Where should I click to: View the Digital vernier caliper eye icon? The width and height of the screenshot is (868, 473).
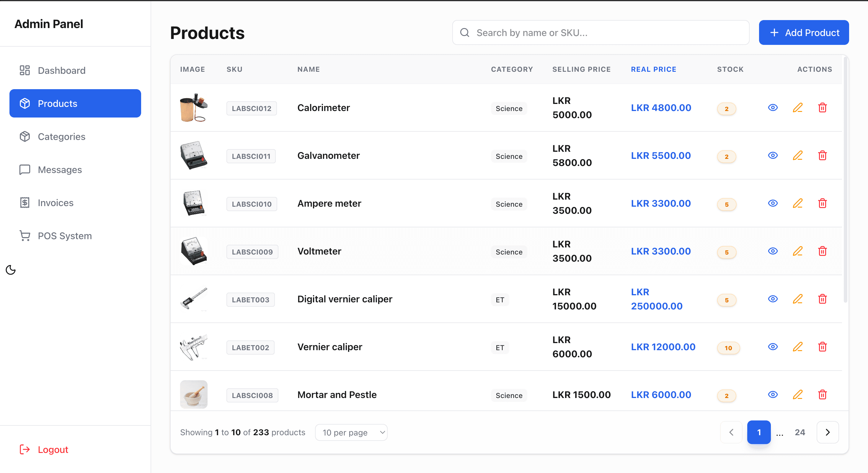pos(773,299)
